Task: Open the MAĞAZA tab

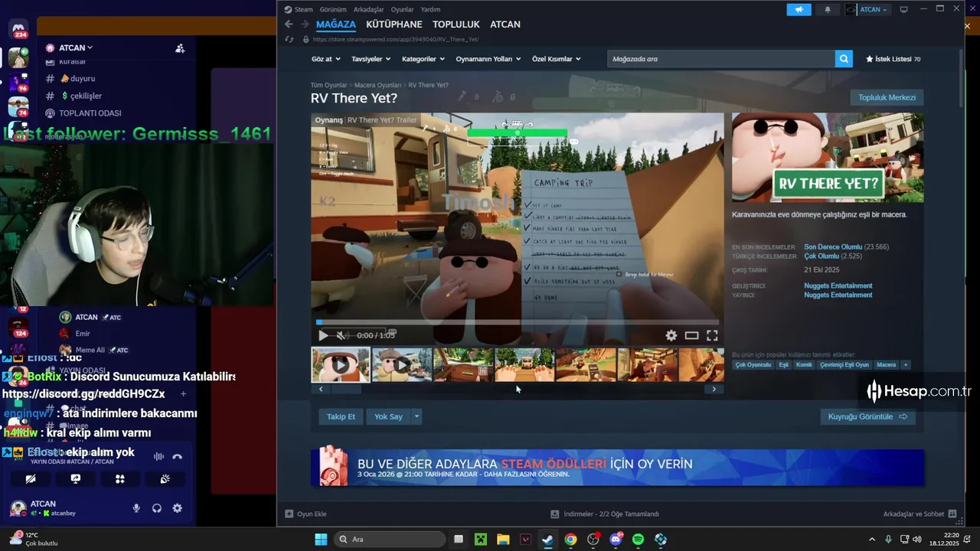Action: point(336,24)
